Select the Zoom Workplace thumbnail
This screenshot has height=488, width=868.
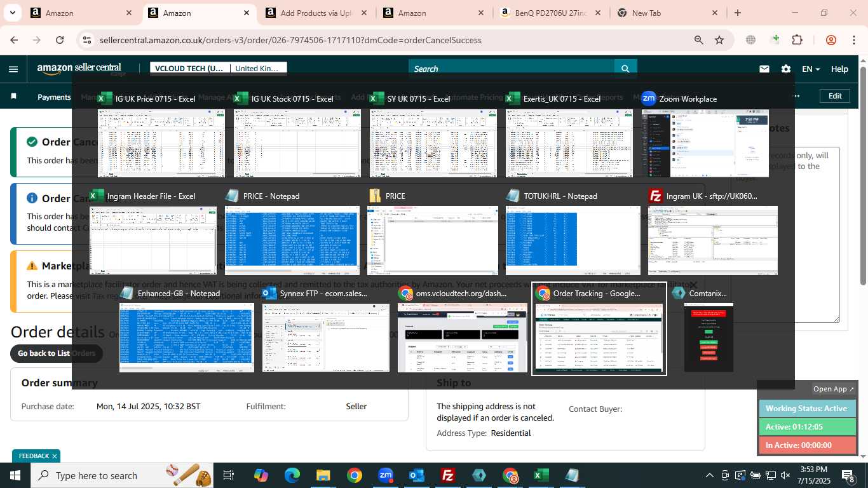click(705, 143)
